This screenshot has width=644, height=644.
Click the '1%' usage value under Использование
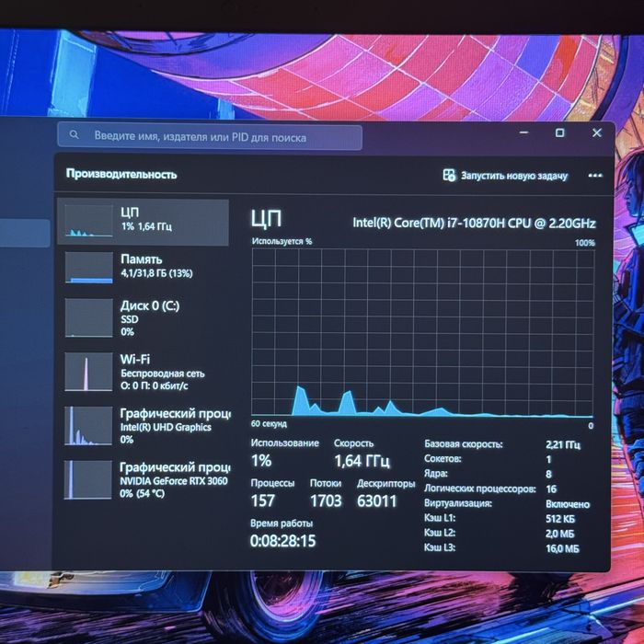pos(261,460)
